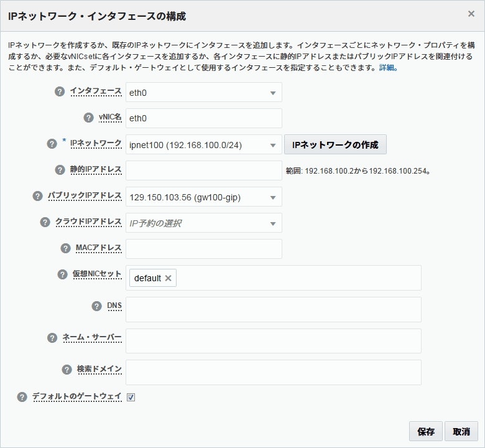Click help icon next to ネーム・サーバー

tap(52, 338)
